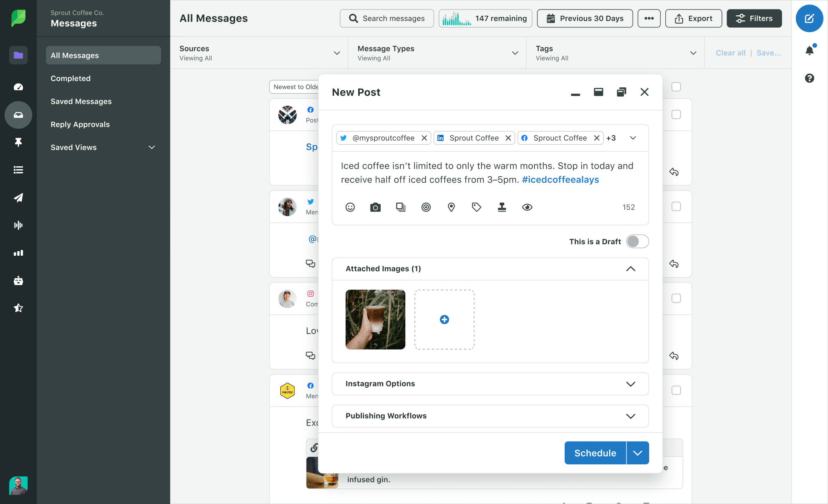This screenshot has width=828, height=504.
Task: Click the label/tag icon in toolbar
Action: click(477, 207)
